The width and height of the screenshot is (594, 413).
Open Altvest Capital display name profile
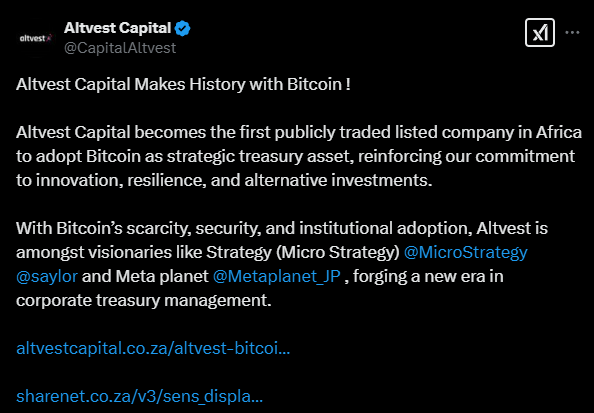[117, 28]
